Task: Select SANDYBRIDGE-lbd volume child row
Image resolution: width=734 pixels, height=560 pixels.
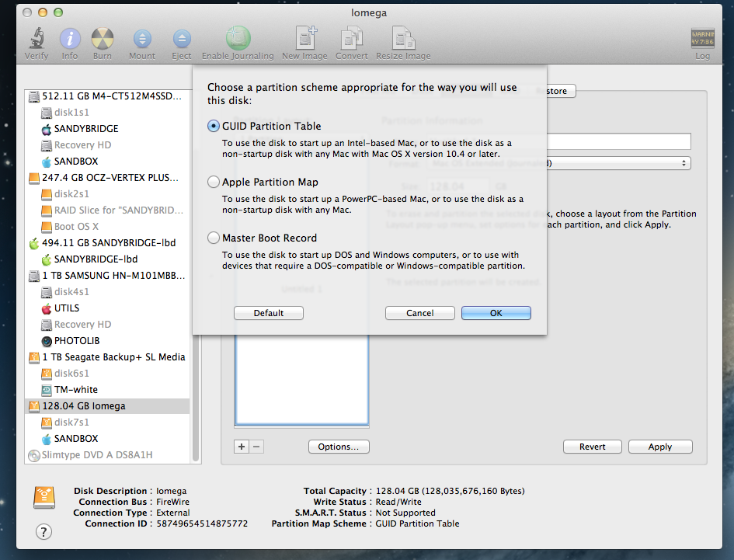Action: 107,259
